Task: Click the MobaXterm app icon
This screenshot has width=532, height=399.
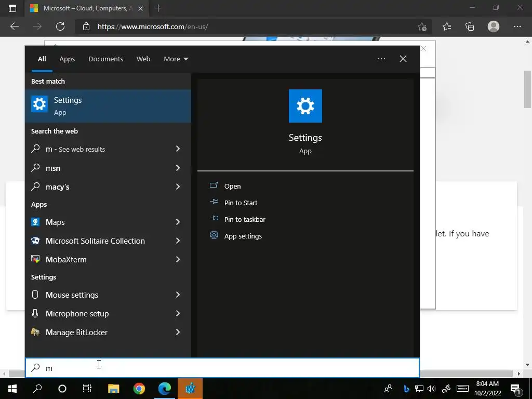Action: 35,259
